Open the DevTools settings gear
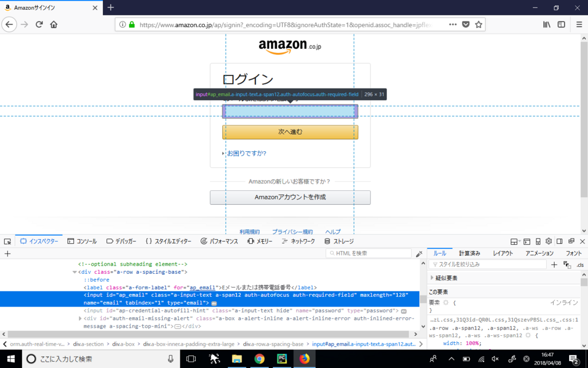The height and width of the screenshot is (368, 588). pos(548,241)
